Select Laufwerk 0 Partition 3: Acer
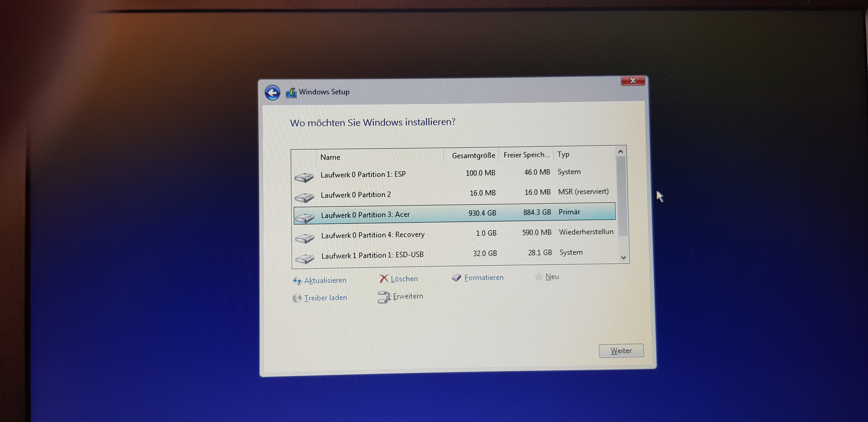This screenshot has width=868, height=422. (455, 214)
